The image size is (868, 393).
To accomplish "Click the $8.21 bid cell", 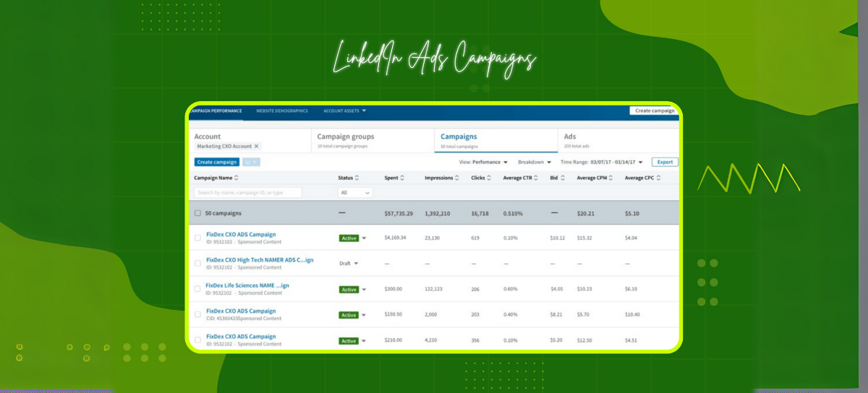I will (x=556, y=315).
